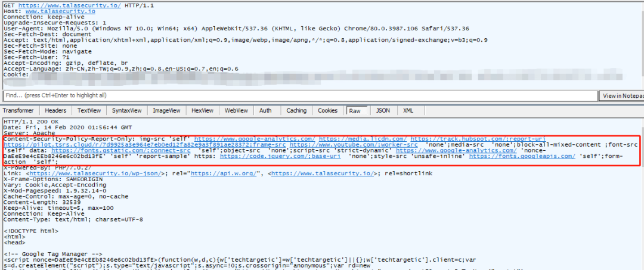Viewport: 644px width, 270px height.
Task: Select the WebView tab
Action: tap(236, 111)
